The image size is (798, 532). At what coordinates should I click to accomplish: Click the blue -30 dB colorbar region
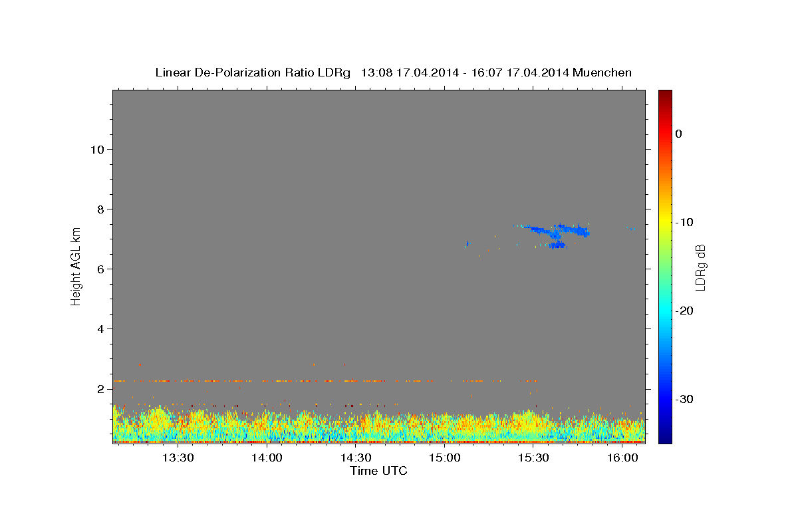pos(665,399)
